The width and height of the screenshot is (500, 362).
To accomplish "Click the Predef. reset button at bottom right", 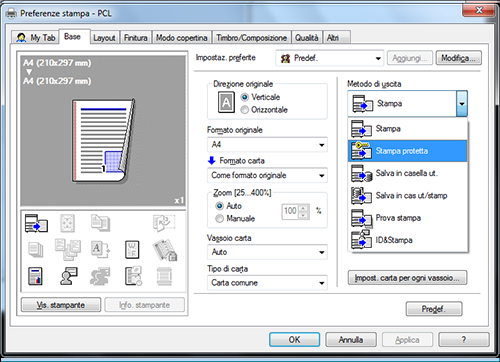I will tap(434, 309).
